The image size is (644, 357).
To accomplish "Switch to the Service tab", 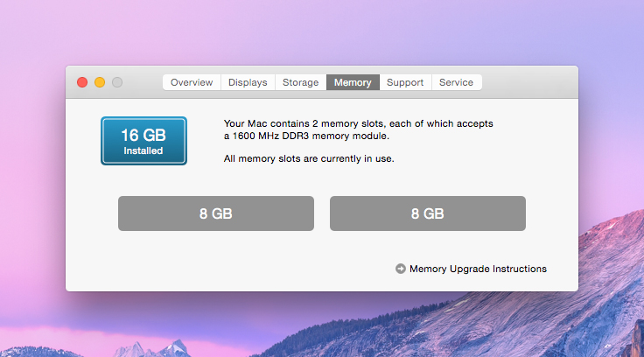I will tap(456, 82).
